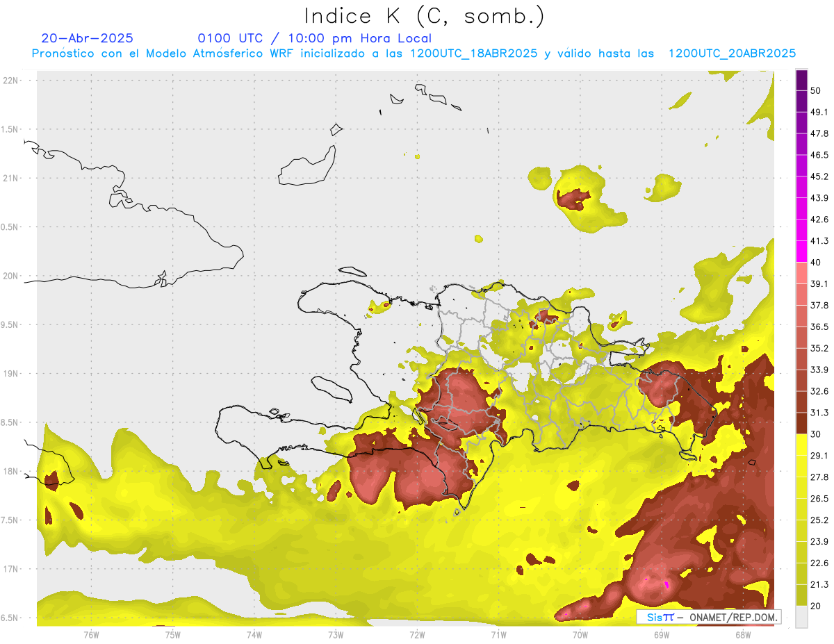Click colorbar value "42.6"
Screen dimensions: 834x644
pos(819,220)
